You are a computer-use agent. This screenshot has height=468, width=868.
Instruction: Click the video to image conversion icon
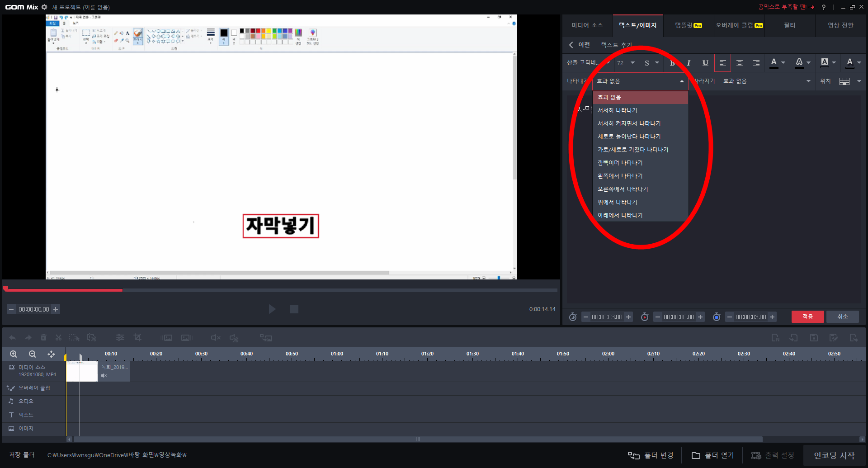(x=266, y=338)
